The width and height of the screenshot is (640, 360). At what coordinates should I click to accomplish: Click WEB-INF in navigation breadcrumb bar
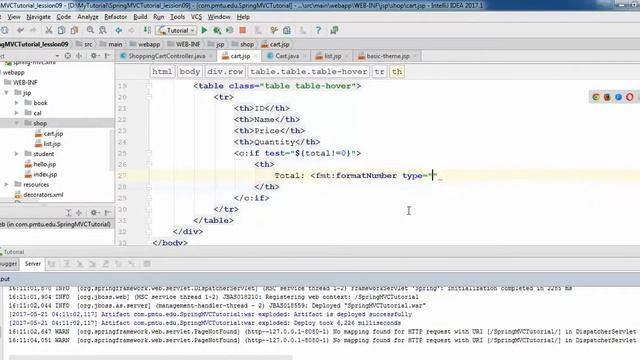pyautogui.click(x=184, y=44)
